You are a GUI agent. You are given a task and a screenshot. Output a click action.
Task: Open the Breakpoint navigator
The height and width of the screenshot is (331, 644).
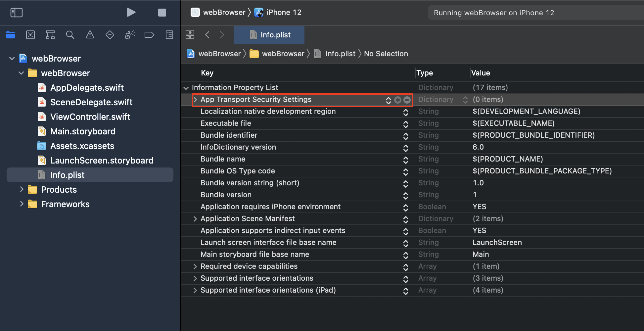150,35
